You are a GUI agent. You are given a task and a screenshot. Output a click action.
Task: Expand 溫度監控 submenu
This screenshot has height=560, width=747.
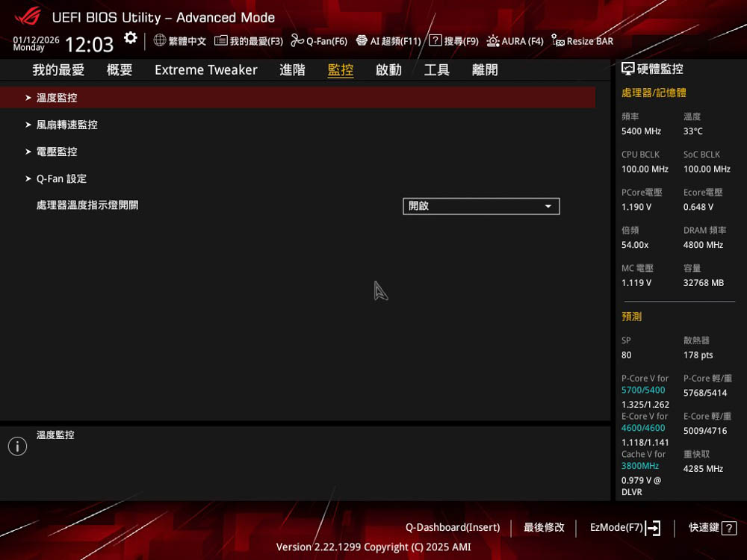click(x=57, y=98)
